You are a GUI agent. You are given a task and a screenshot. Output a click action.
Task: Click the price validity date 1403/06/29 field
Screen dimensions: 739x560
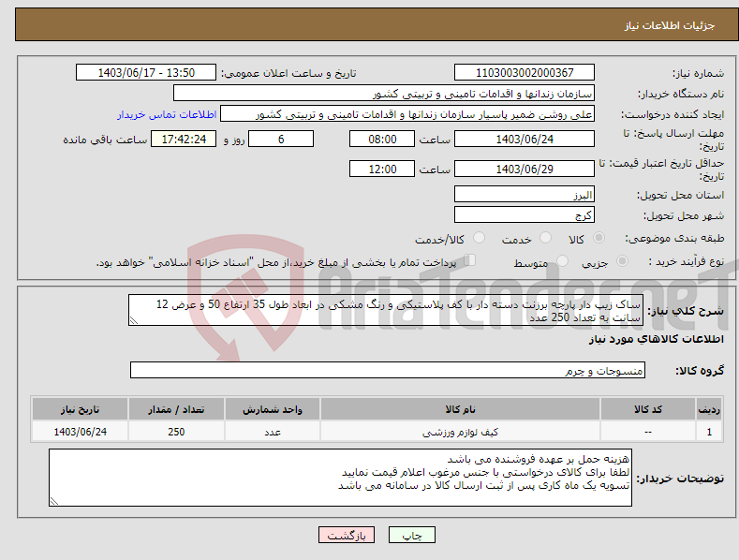coord(525,169)
